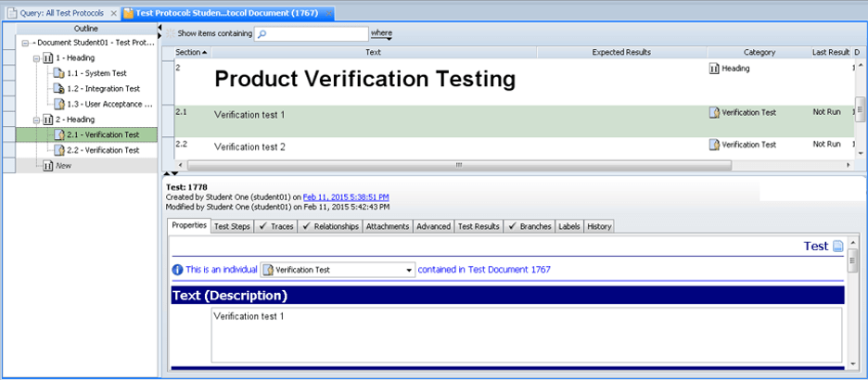Click the properties panel vertical scrollbar thumb
This screenshot has width=868, height=380.
click(852, 260)
